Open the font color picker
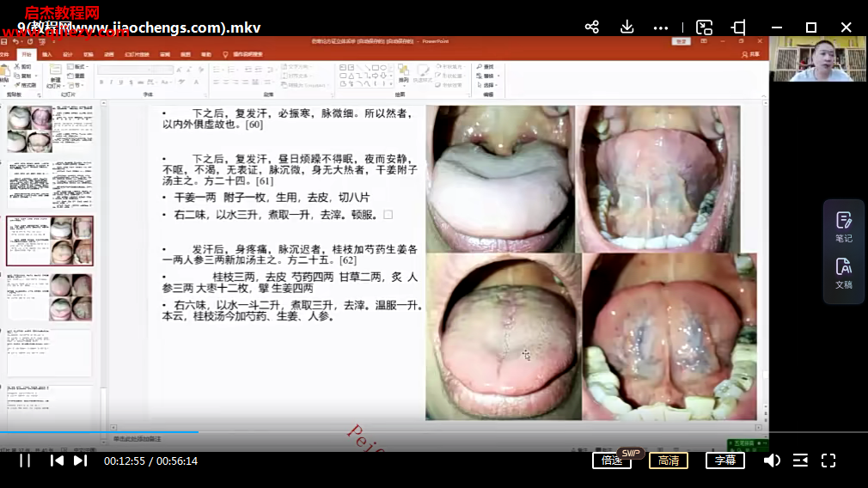Viewport: 868px width, 488px height. [x=197, y=82]
